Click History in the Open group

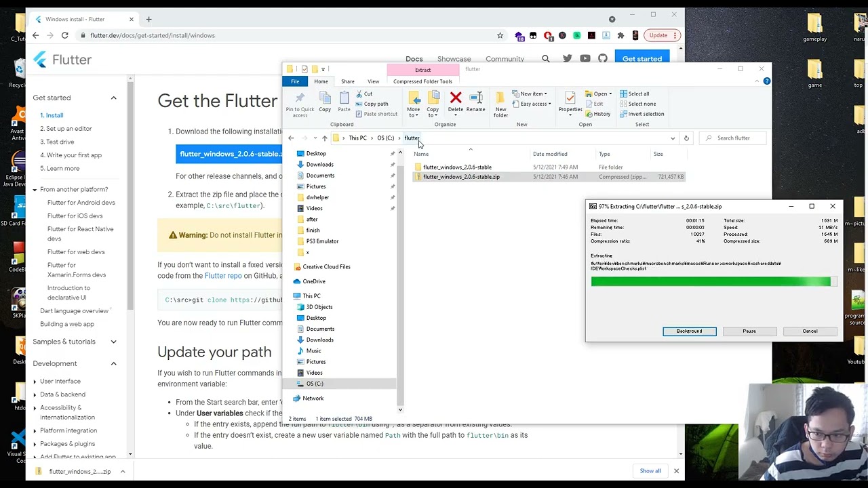point(598,114)
